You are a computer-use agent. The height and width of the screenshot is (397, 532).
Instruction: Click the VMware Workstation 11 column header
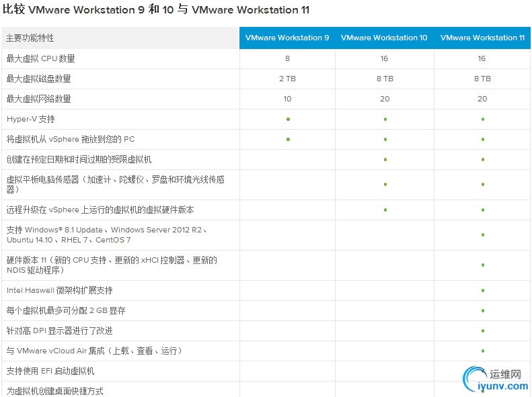pos(482,38)
